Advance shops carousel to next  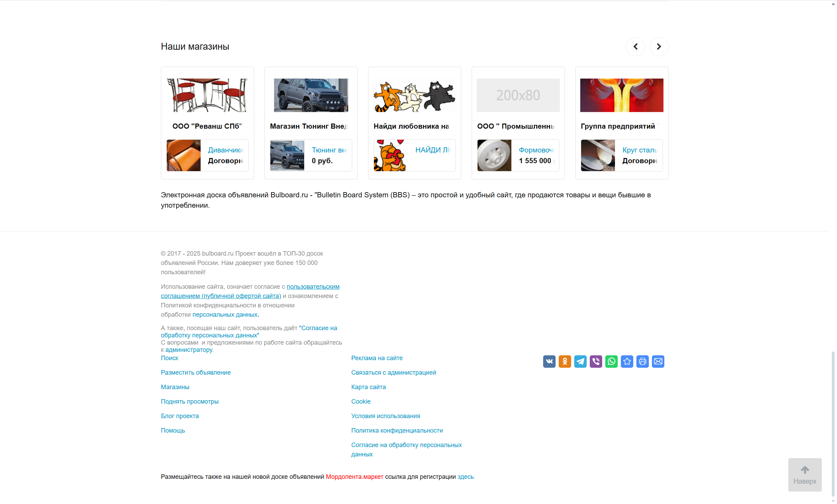tap(659, 47)
